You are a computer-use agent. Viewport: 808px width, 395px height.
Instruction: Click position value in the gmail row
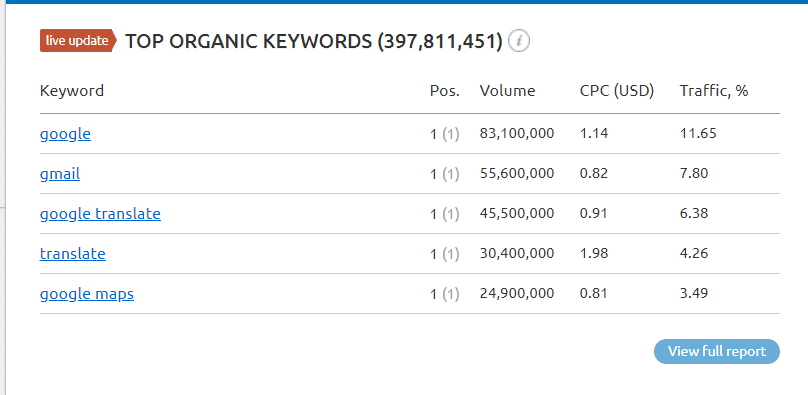point(445,174)
